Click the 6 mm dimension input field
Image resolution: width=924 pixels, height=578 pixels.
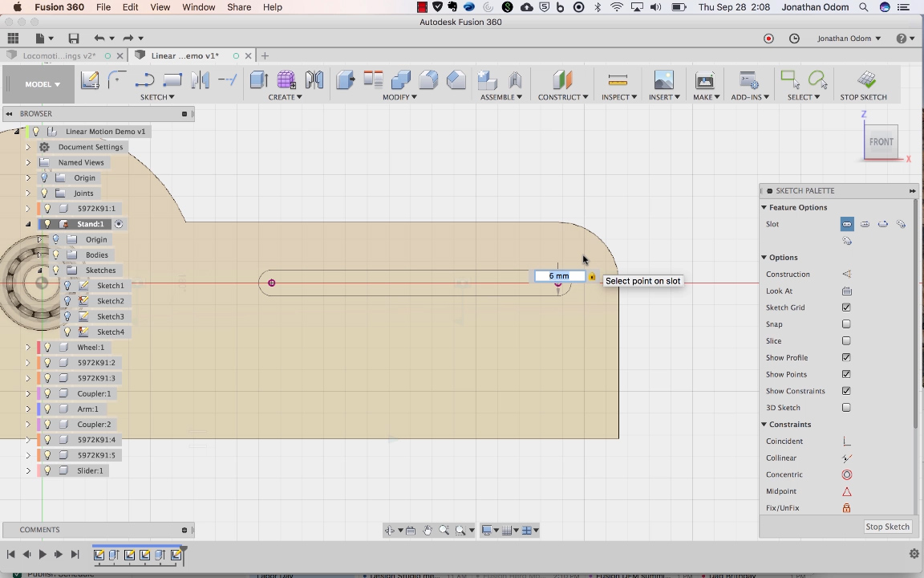559,276
